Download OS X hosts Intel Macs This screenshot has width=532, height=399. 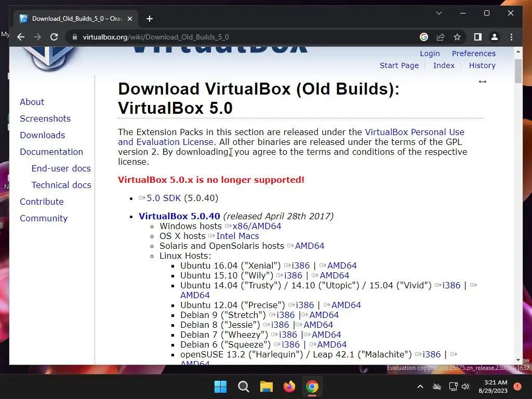pyautogui.click(x=237, y=236)
